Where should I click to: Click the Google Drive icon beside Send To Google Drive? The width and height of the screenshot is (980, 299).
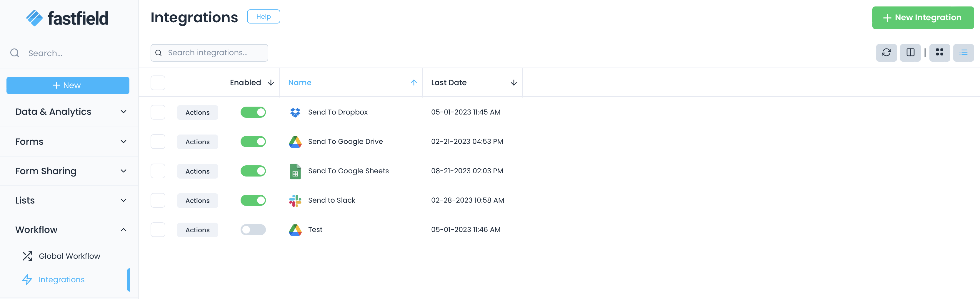pos(295,141)
